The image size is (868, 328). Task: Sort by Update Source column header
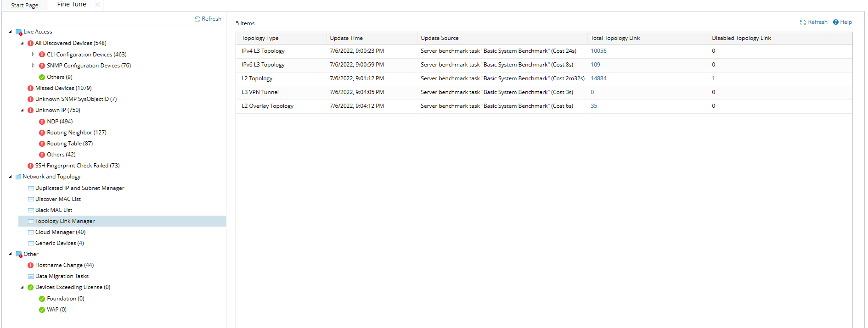pos(502,38)
